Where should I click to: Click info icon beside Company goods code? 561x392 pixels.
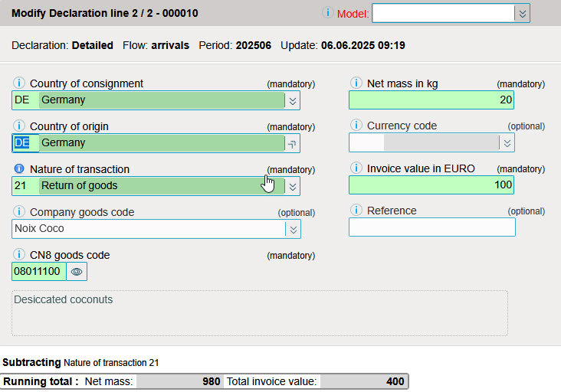(x=20, y=212)
